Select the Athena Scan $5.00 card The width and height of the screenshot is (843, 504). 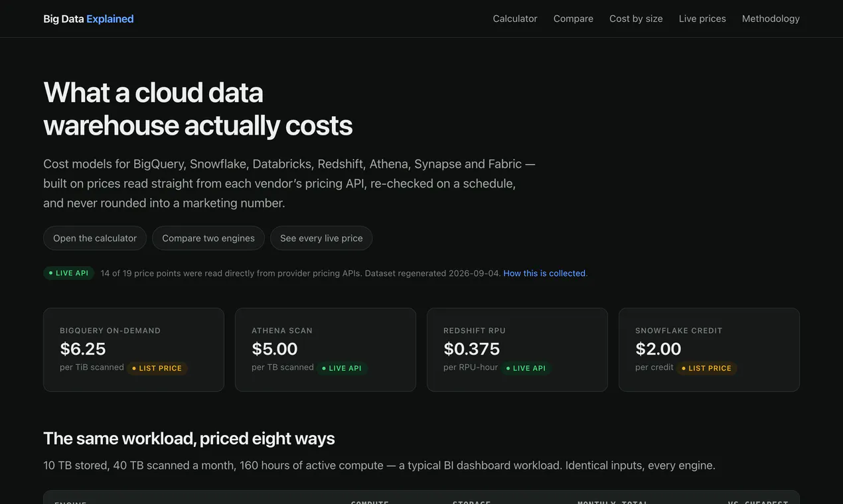point(325,349)
